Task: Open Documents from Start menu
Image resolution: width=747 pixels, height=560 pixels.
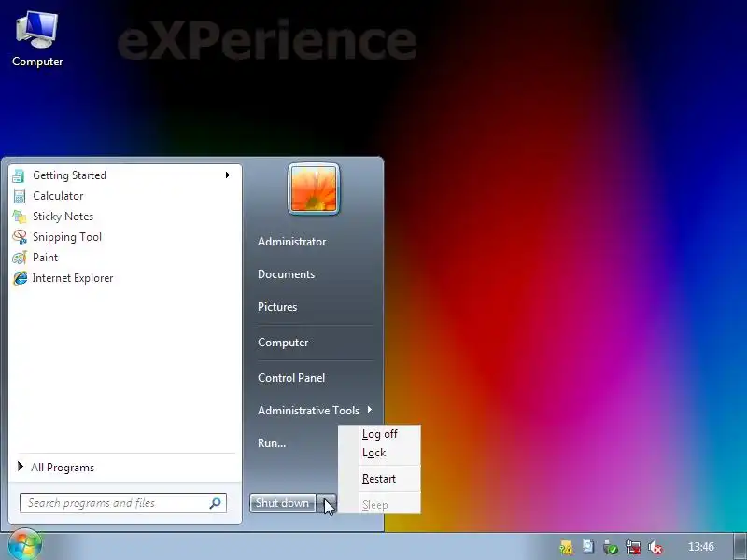Action: 287,274
